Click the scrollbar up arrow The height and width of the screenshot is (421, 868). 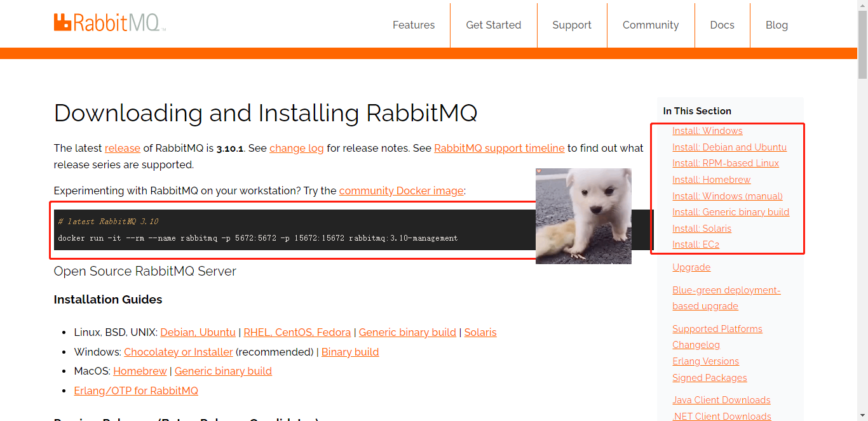862,5
